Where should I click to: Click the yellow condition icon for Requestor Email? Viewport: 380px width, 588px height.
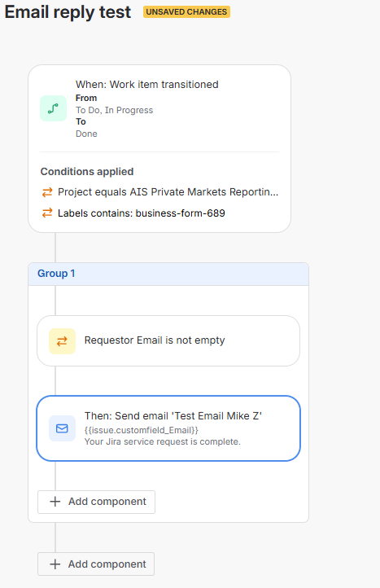point(62,341)
